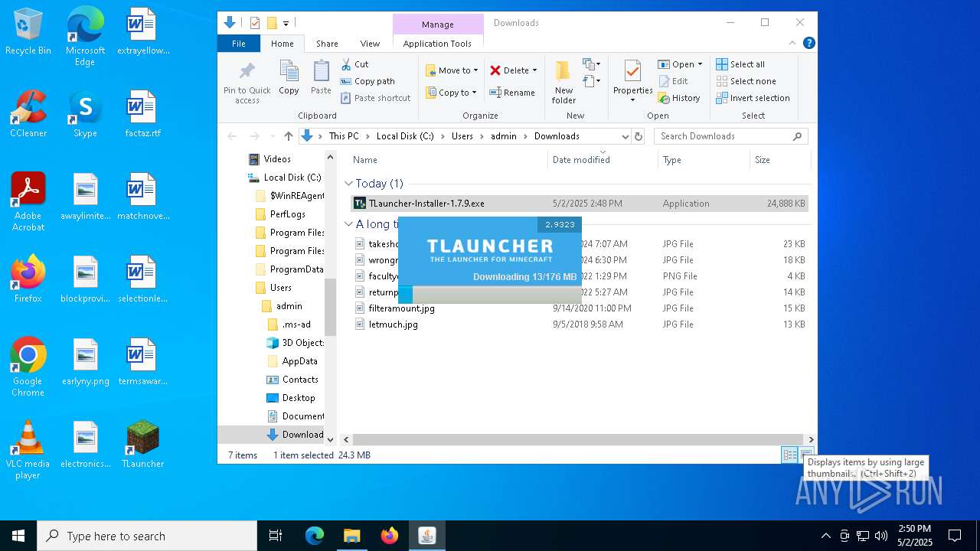Show hidden system tray icons

coord(825,536)
